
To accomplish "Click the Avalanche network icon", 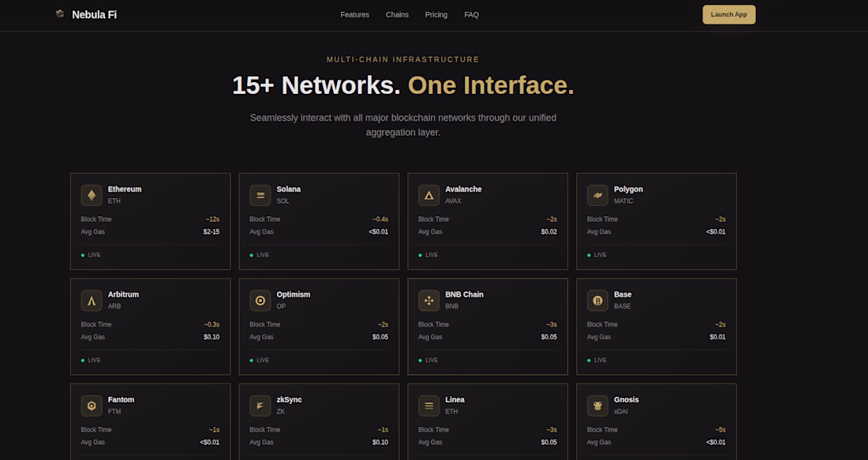I will tap(429, 195).
